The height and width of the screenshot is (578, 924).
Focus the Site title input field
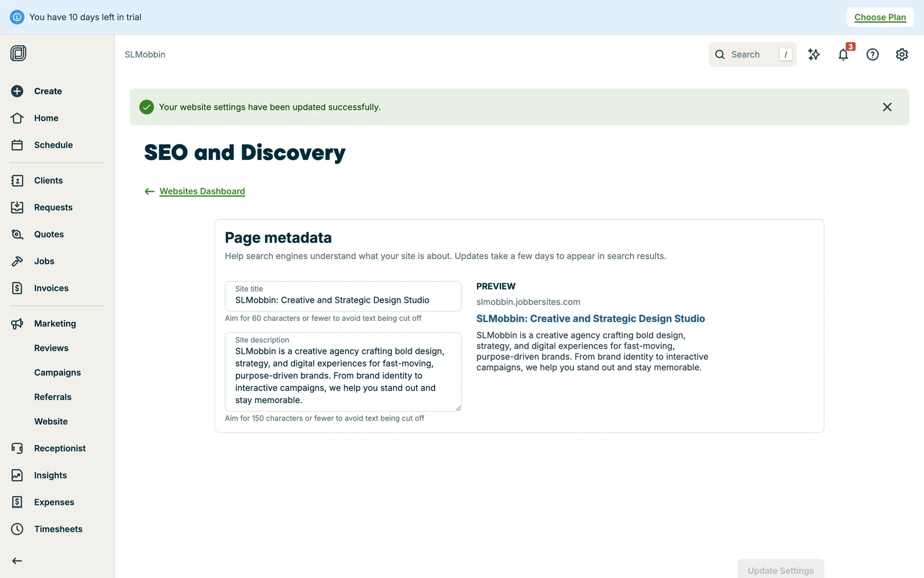343,300
